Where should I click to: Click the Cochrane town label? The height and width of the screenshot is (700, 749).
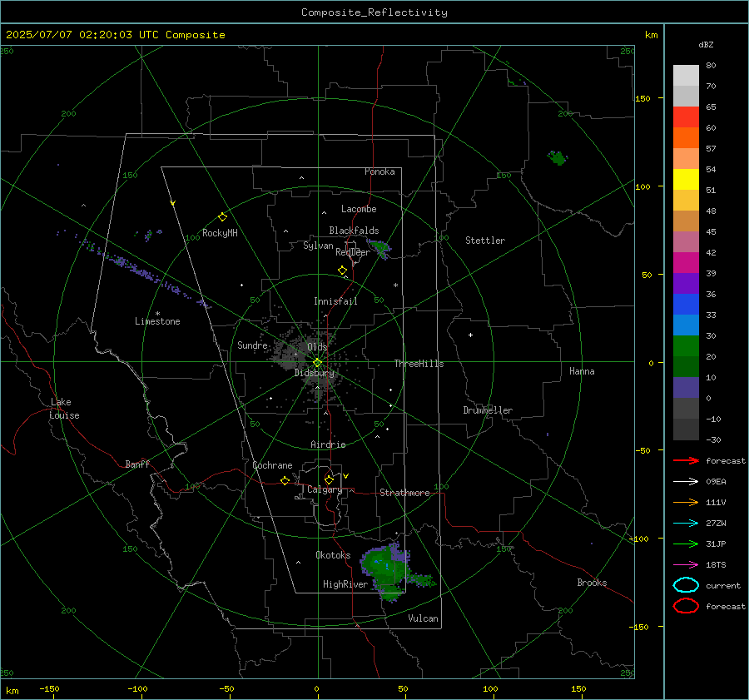272,465
